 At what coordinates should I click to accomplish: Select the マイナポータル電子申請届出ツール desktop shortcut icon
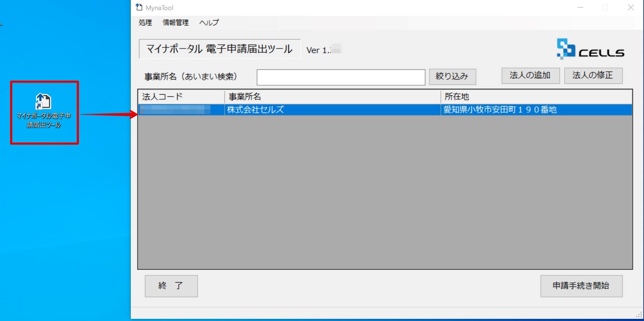(44, 111)
